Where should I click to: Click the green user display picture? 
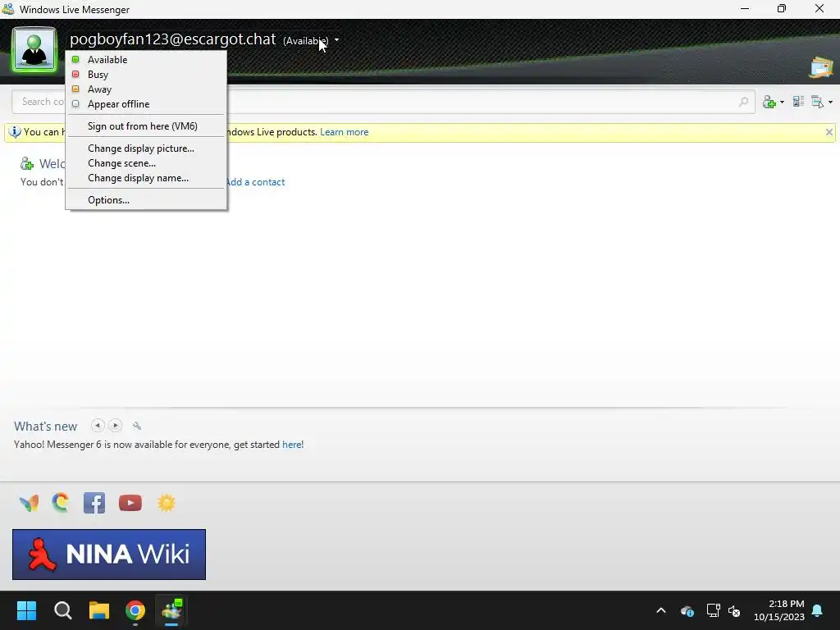[34, 49]
